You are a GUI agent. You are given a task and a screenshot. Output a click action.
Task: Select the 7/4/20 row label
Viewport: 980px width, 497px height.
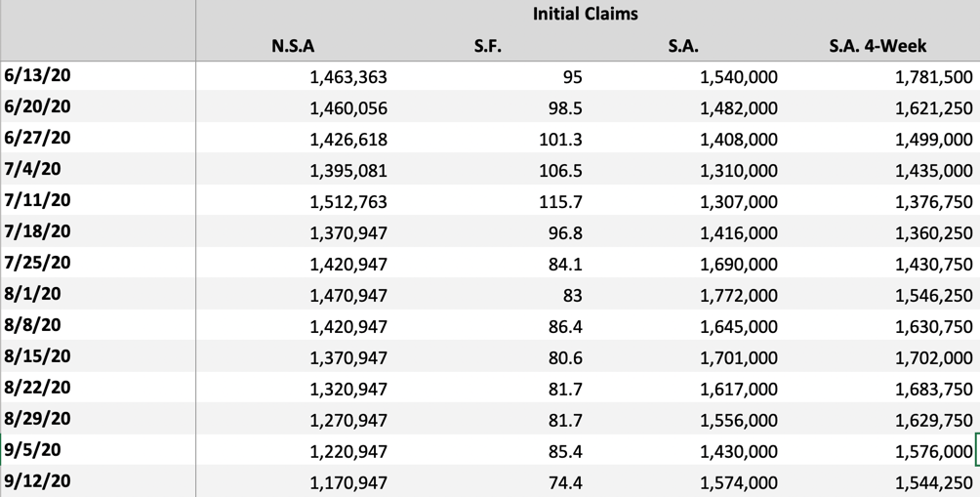coord(31,170)
